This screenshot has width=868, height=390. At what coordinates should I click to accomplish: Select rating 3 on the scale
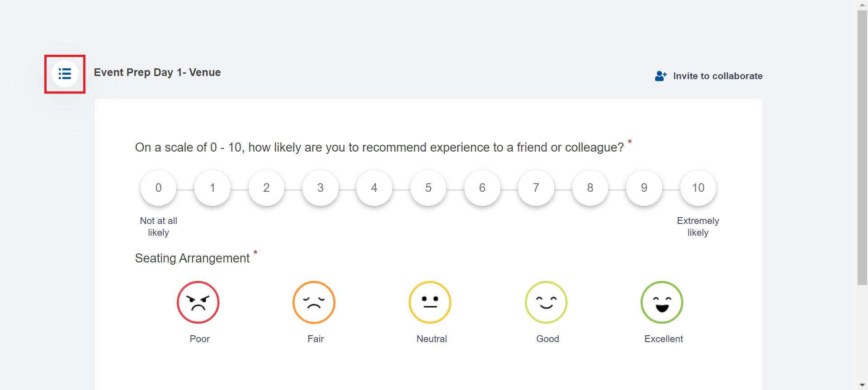pyautogui.click(x=321, y=188)
